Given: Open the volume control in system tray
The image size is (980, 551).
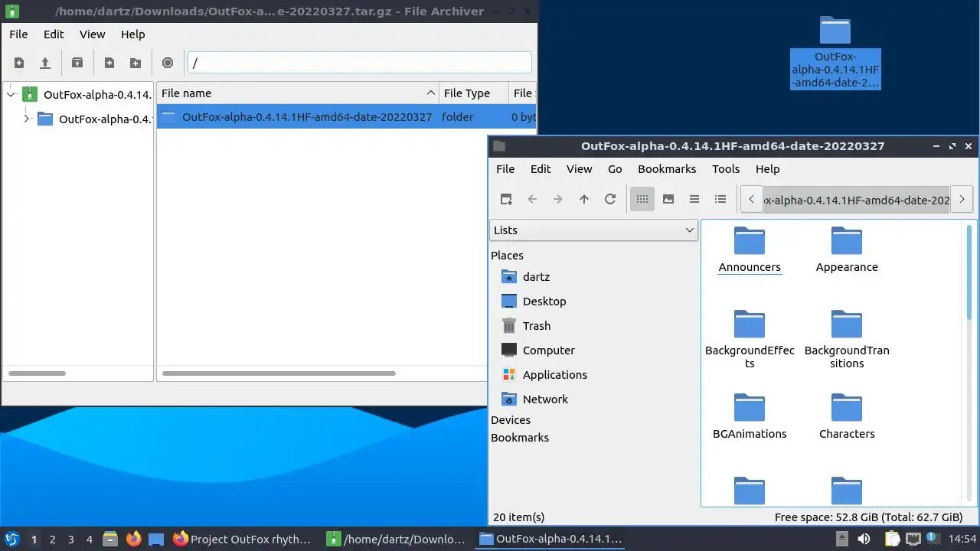Looking at the screenshot, I should pyautogui.click(x=864, y=539).
